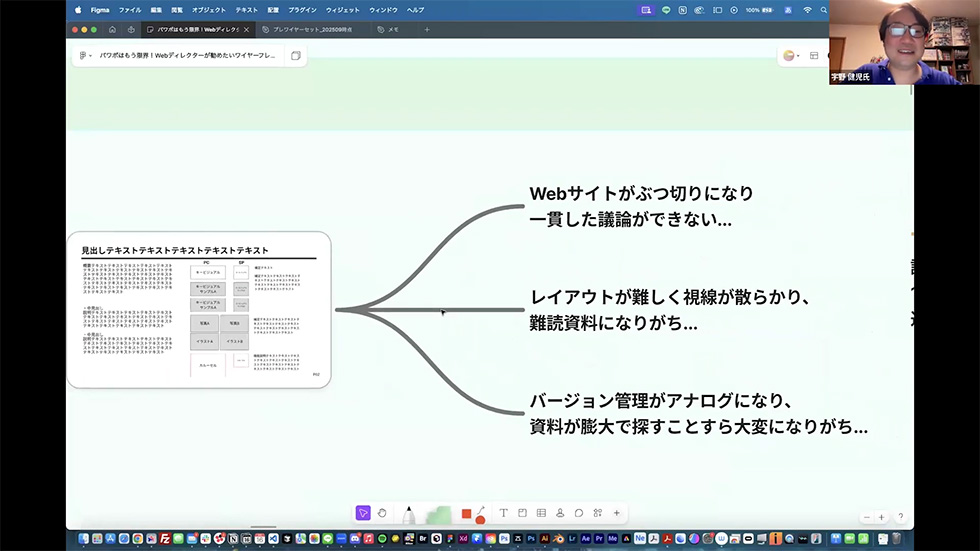Open the ウィジェット menu
The height and width of the screenshot is (551, 980).
point(342,10)
